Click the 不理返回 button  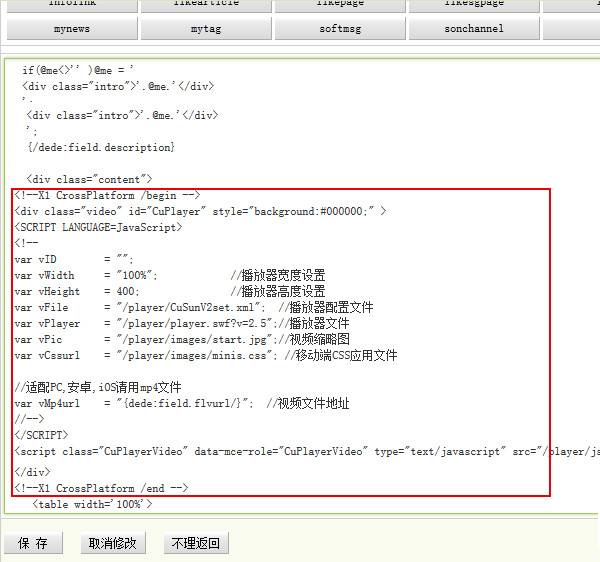click(196, 542)
